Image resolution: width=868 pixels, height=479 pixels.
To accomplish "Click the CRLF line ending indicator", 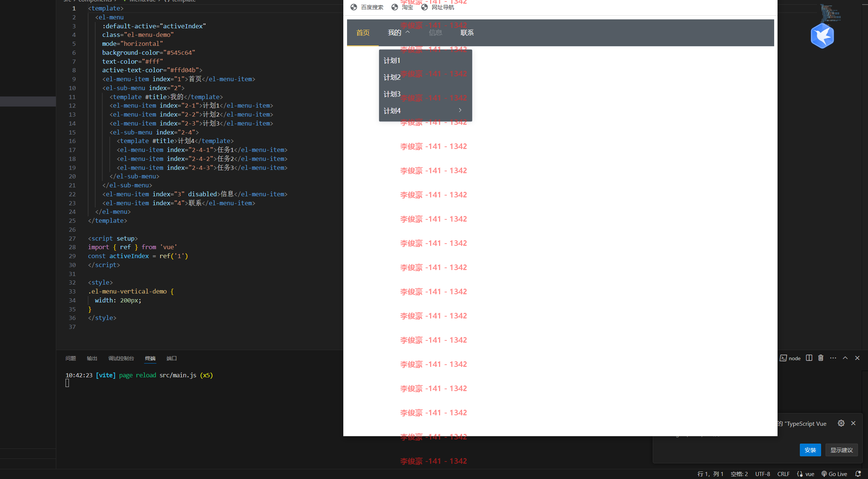I will point(783,474).
